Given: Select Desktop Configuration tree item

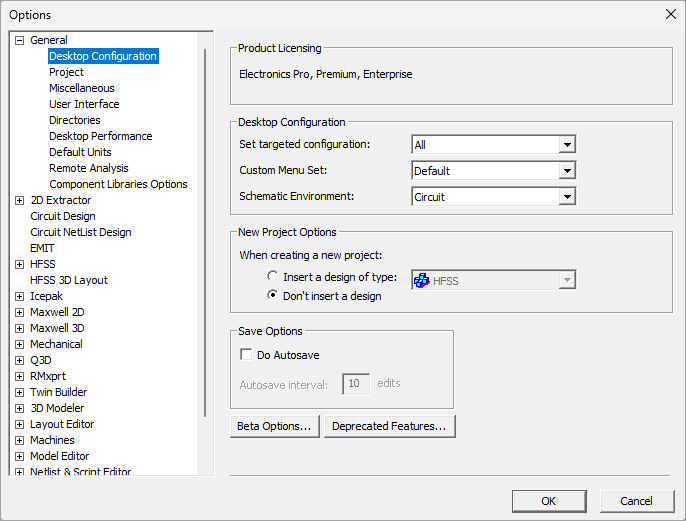Looking at the screenshot, I should click(103, 56).
